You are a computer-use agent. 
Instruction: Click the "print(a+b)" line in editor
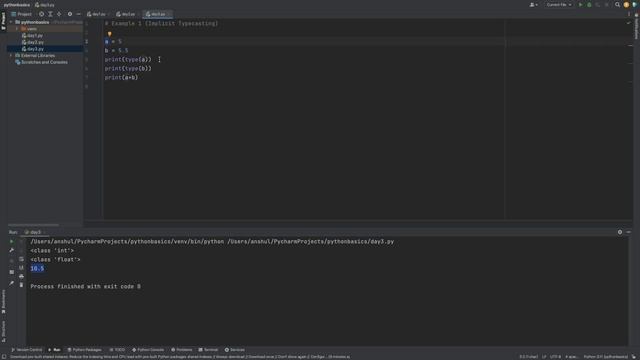point(121,77)
